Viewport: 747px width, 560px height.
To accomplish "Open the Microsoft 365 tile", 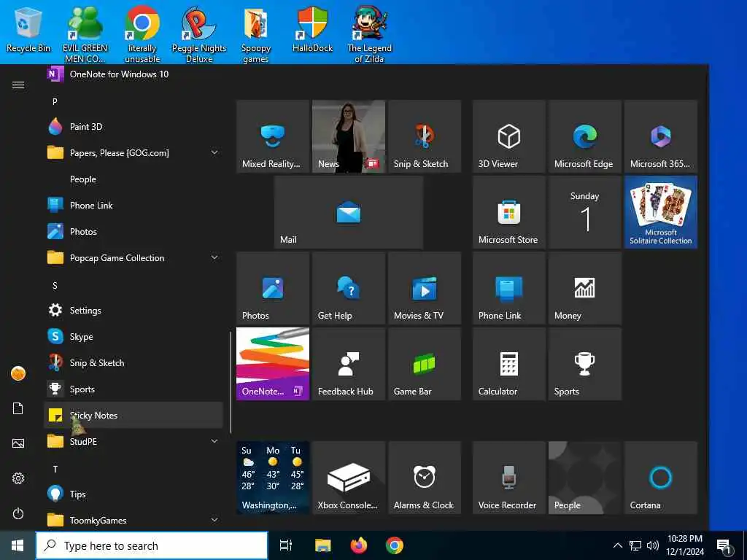I will (x=661, y=136).
